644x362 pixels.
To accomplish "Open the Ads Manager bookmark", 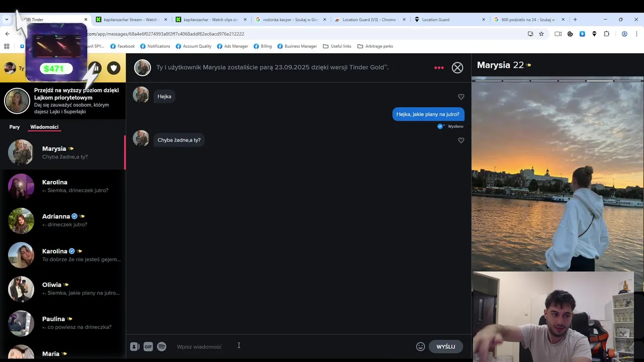I will pyautogui.click(x=232, y=46).
